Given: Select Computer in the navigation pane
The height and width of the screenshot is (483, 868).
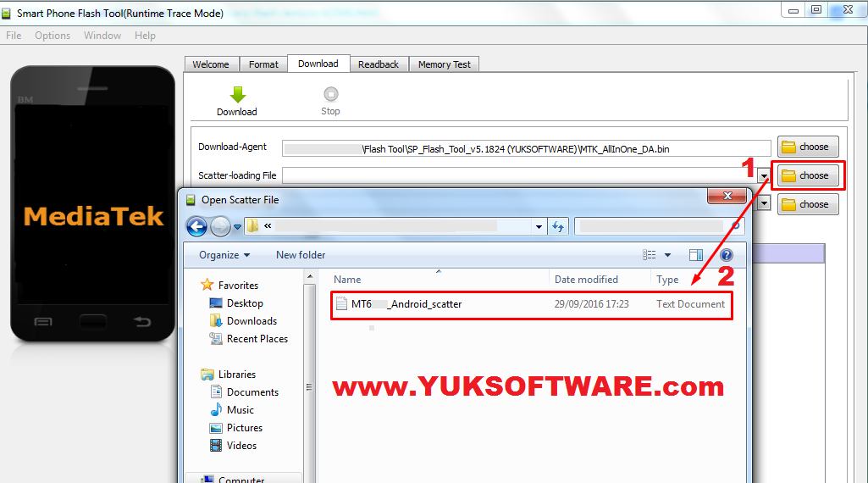Looking at the screenshot, I should 241,479.
